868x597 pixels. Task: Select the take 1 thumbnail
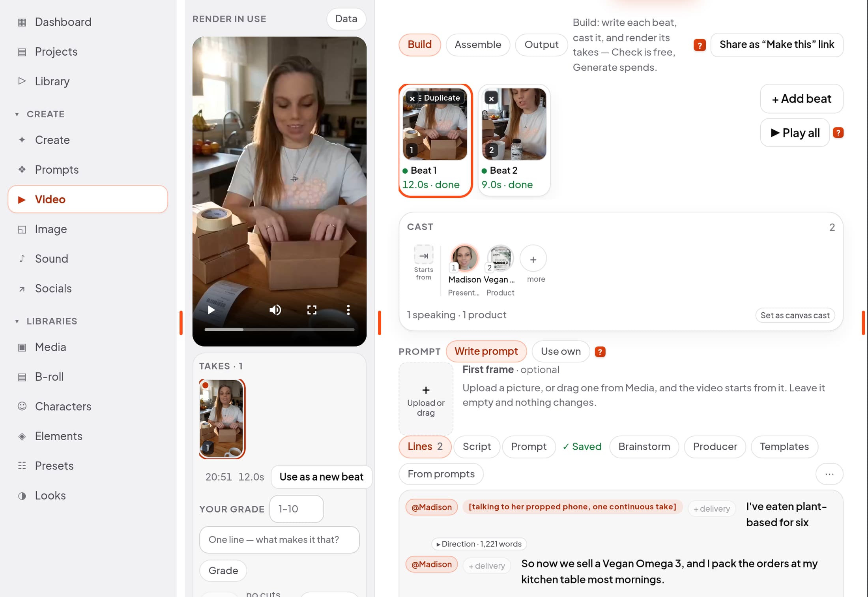222,419
